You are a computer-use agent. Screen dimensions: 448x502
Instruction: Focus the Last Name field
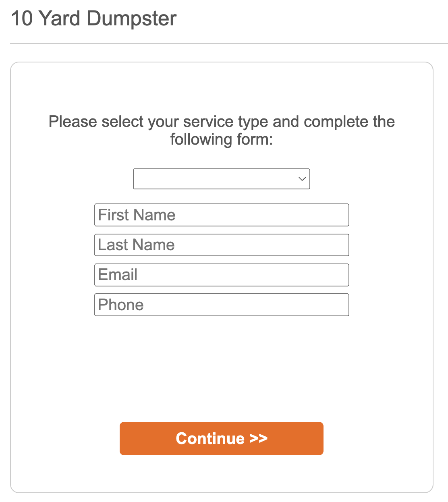click(x=222, y=245)
